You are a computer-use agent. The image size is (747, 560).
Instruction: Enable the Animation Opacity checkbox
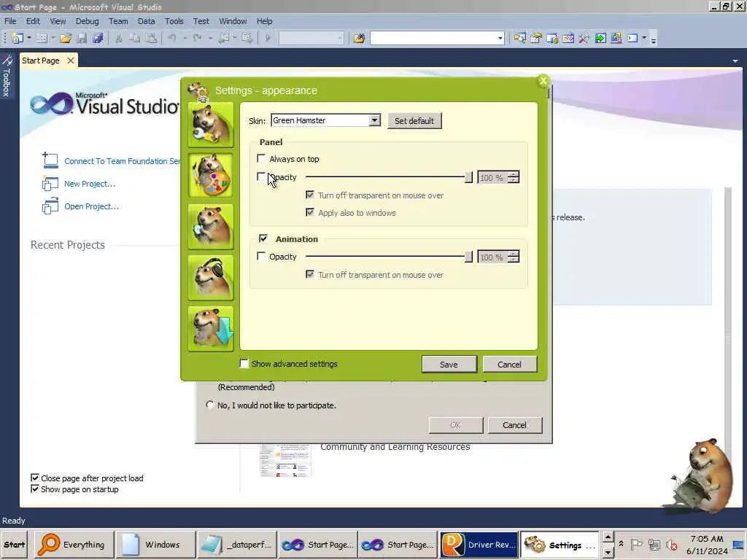(x=261, y=256)
